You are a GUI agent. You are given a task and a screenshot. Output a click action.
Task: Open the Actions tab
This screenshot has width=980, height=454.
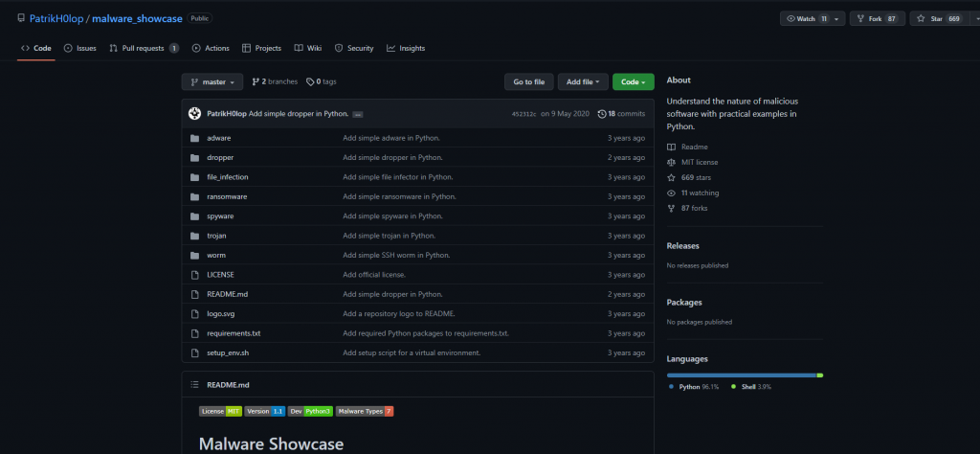click(211, 48)
